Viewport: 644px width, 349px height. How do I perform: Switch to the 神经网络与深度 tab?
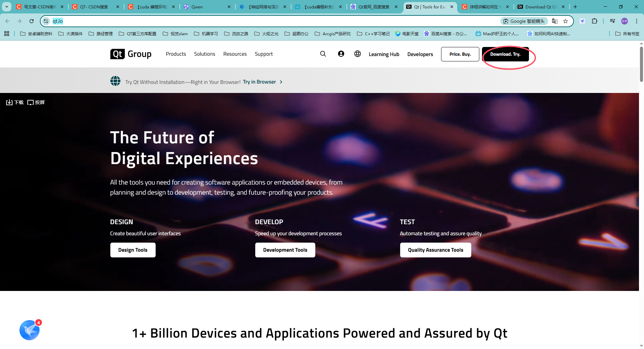click(263, 7)
